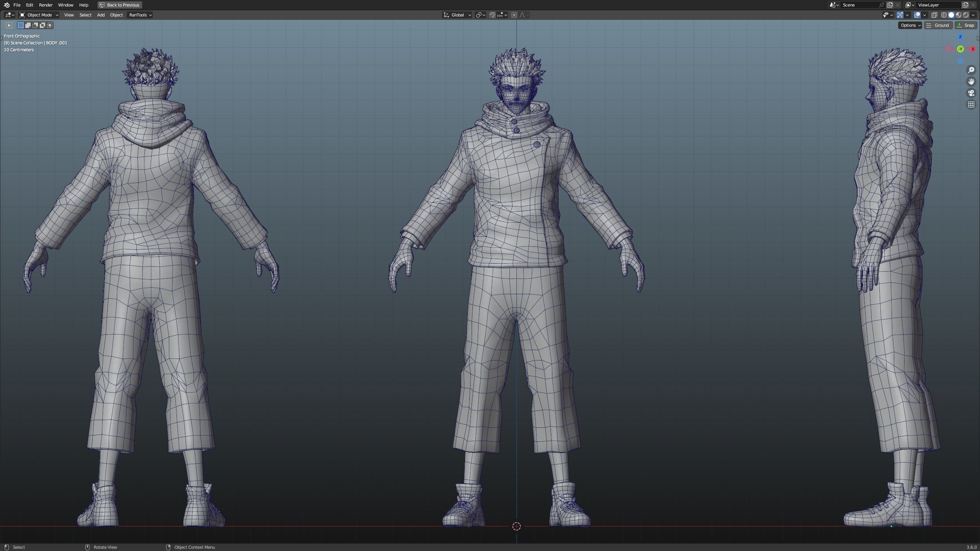
Task: Open the Global transform orientation dropdown
Action: (457, 15)
